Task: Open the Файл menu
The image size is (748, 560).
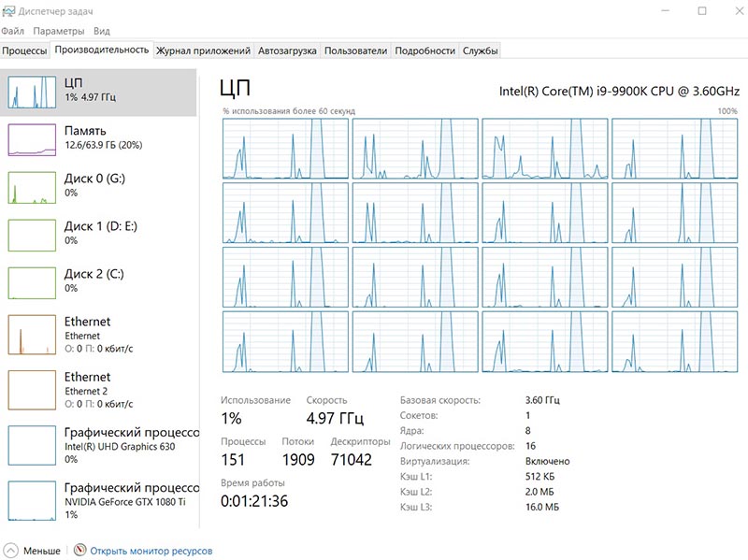Action: coord(12,31)
